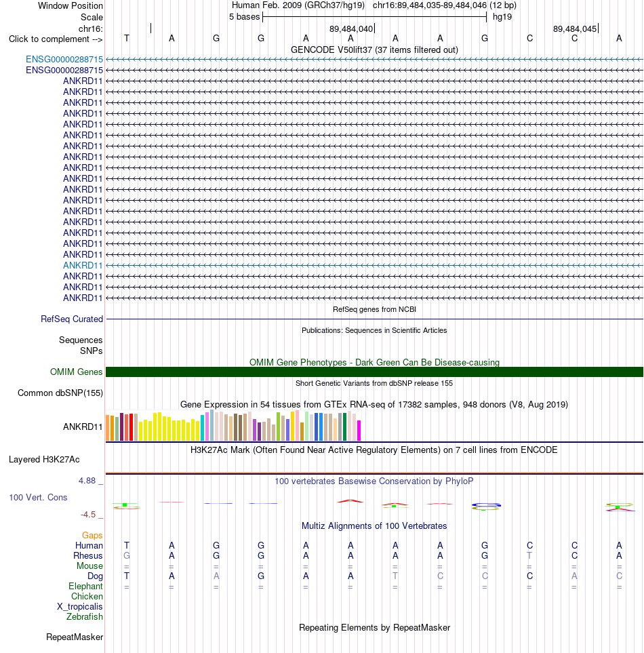Click the SNPs track label
This screenshot has width=644, height=653.
pos(91,351)
